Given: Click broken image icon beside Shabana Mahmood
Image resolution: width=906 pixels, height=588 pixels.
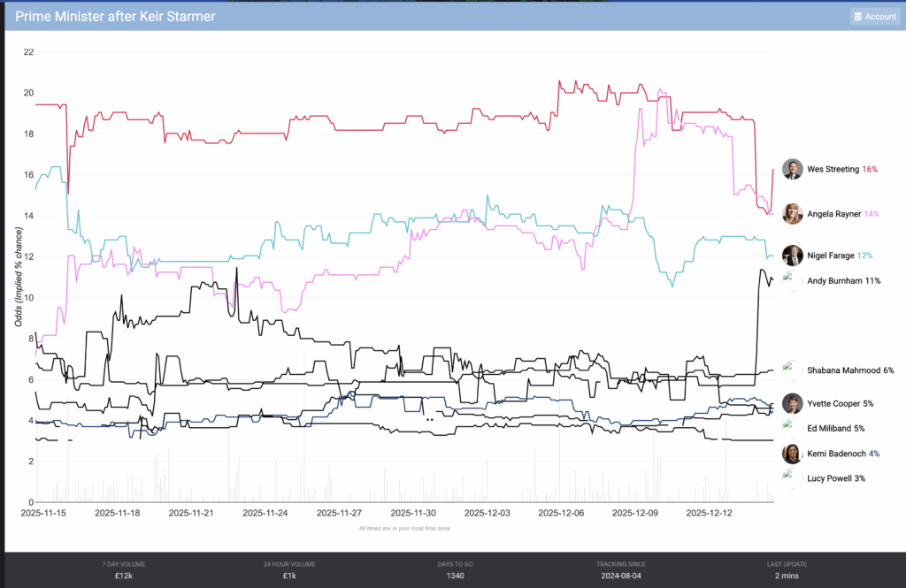Looking at the screenshot, I should click(x=789, y=370).
